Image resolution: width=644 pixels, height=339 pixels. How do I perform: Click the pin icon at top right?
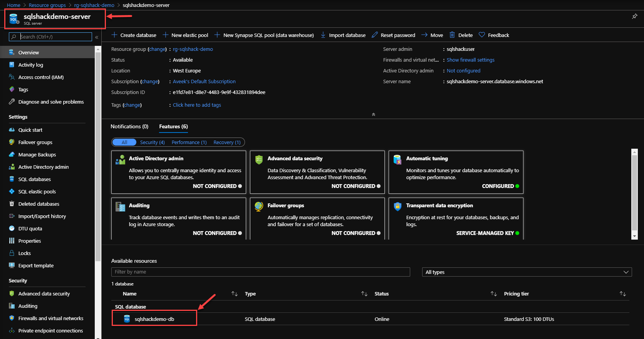point(634,16)
